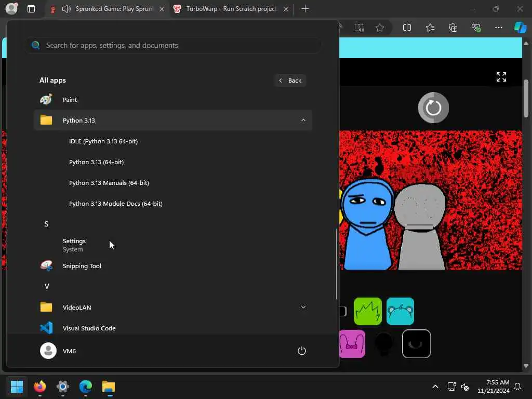
Task: Enter fullscreen mode for the game
Action: [501, 77]
